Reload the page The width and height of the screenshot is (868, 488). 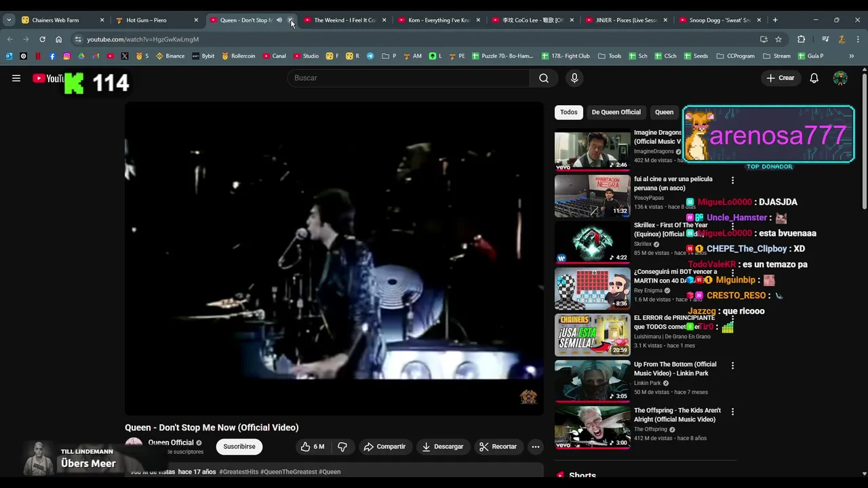click(x=42, y=39)
